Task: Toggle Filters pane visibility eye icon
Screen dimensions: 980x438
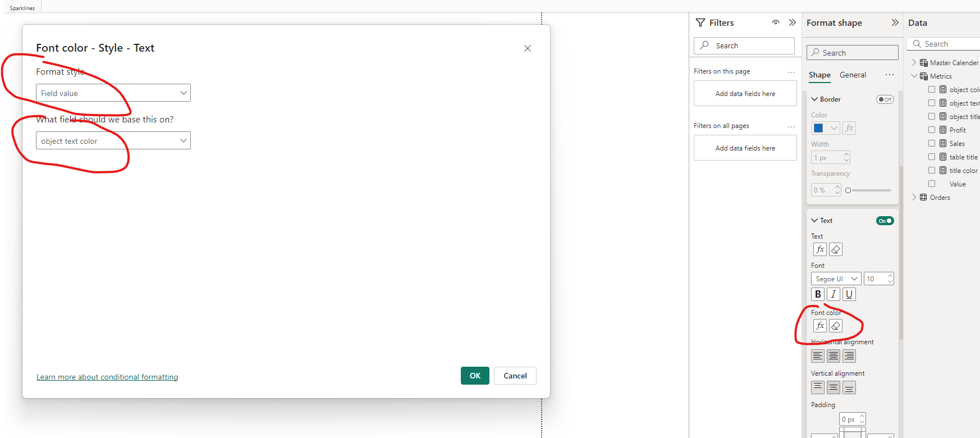Action: [x=776, y=22]
